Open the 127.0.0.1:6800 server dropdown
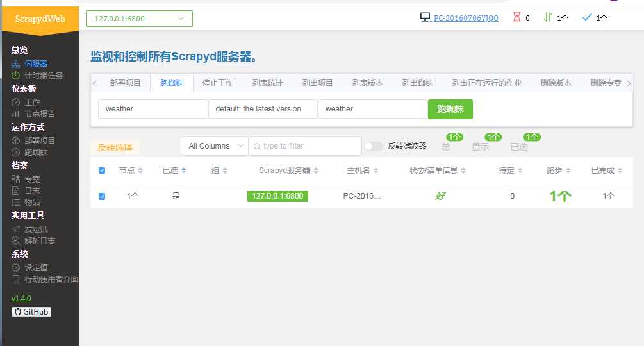 139,19
